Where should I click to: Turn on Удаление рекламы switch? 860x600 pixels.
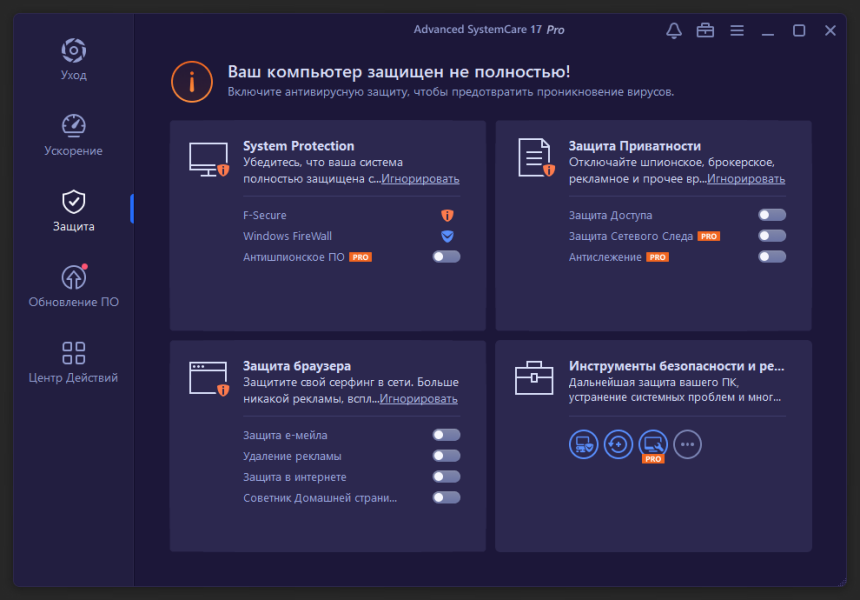click(446, 456)
